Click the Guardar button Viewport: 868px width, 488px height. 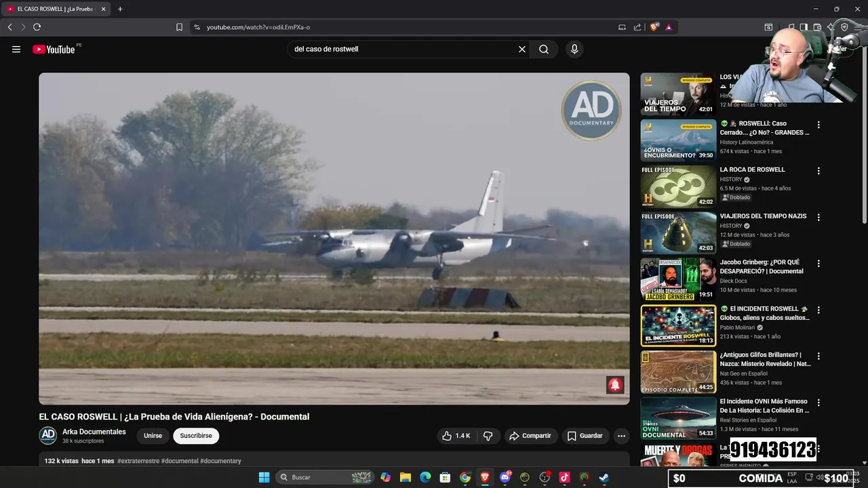(585, 436)
